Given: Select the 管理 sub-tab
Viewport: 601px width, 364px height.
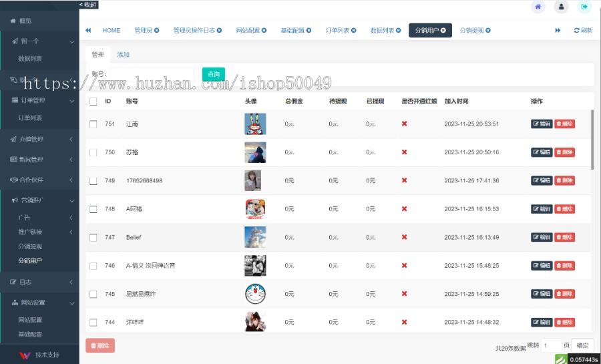Looking at the screenshot, I should (97, 55).
